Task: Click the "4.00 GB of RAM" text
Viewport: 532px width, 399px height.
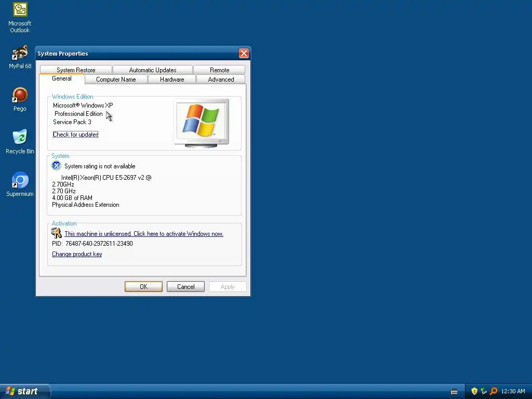Action: [x=72, y=198]
